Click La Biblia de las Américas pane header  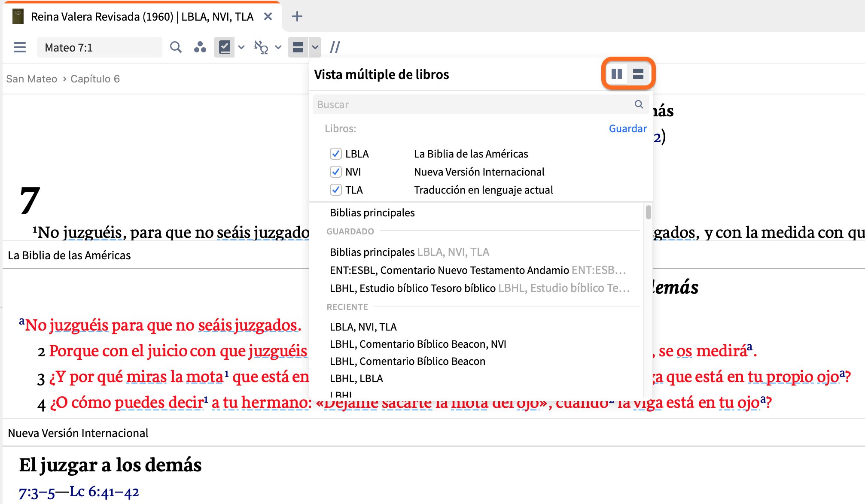point(69,255)
